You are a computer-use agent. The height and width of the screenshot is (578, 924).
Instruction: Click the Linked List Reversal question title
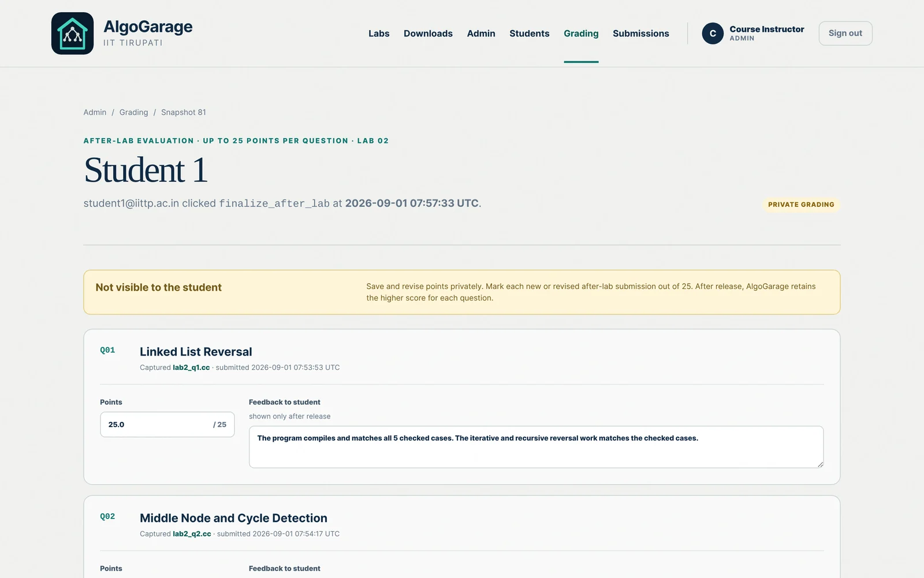pyautogui.click(x=196, y=352)
